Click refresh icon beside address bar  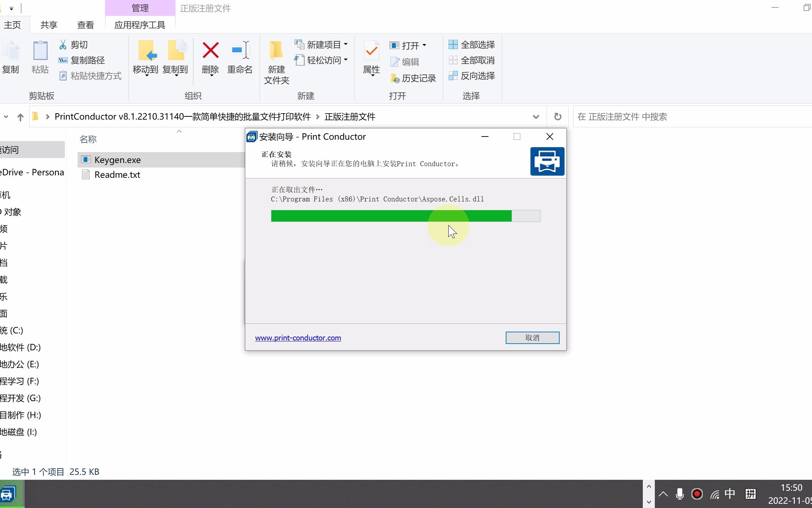pos(558,117)
